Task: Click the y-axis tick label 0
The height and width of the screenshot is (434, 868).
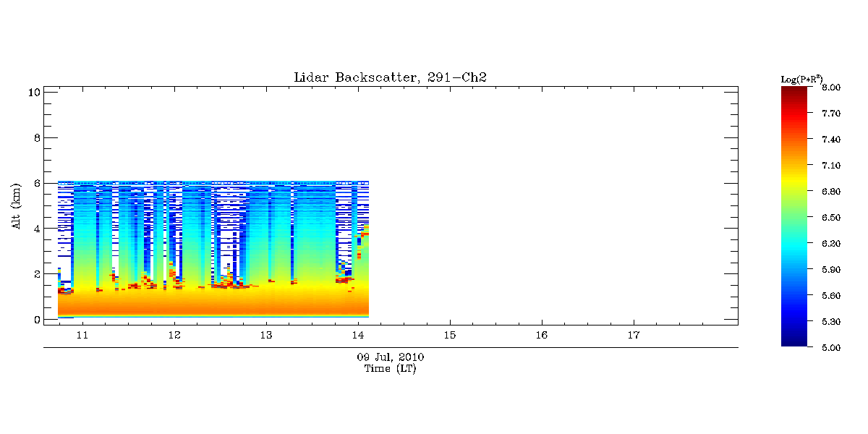Action: point(36,319)
